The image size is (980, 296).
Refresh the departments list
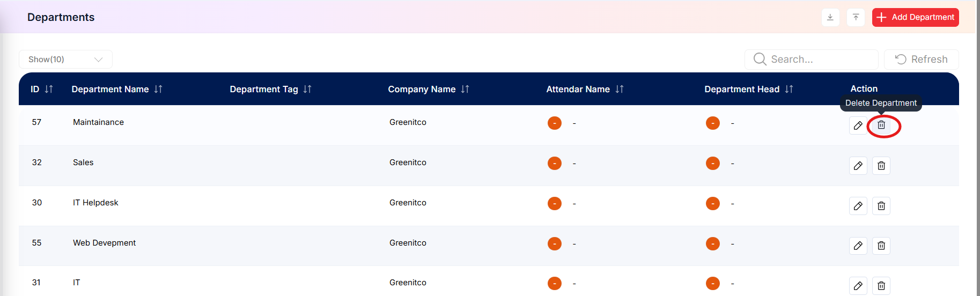(x=921, y=60)
